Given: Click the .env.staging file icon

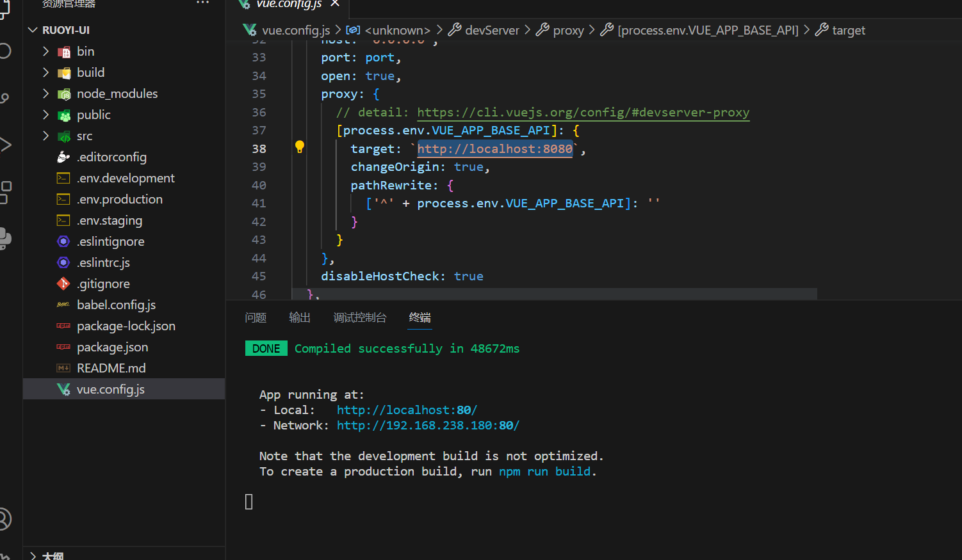Looking at the screenshot, I should [x=63, y=220].
